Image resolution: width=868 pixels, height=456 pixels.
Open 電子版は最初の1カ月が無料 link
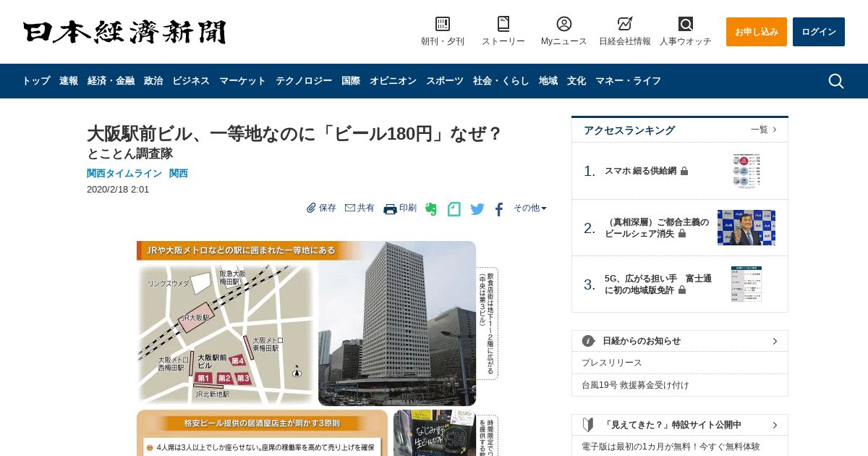671,447
